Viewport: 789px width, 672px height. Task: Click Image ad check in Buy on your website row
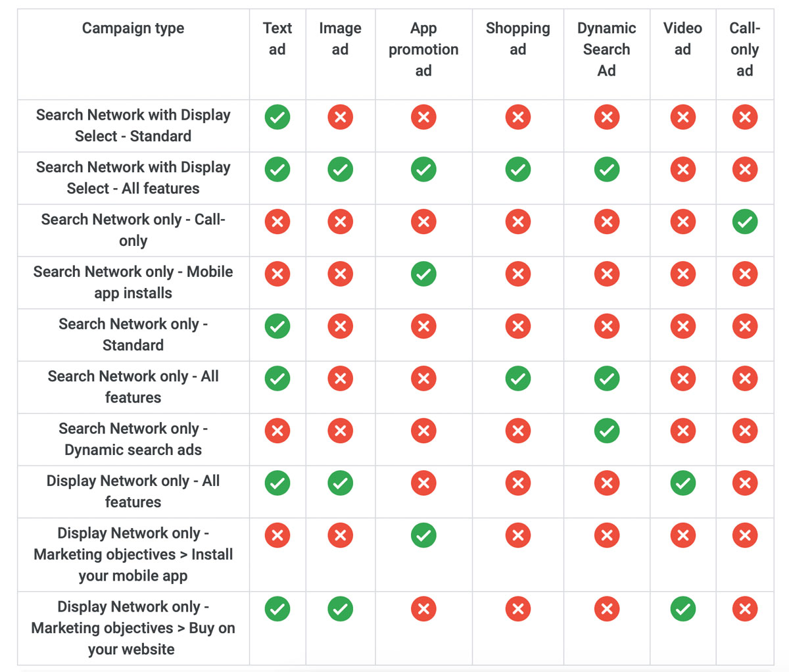[x=341, y=609]
